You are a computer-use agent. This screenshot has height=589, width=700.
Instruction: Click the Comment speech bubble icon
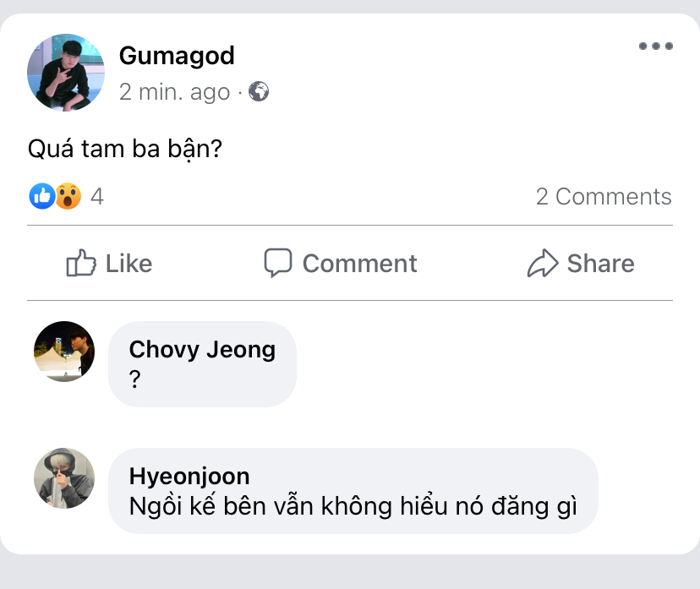point(278,264)
